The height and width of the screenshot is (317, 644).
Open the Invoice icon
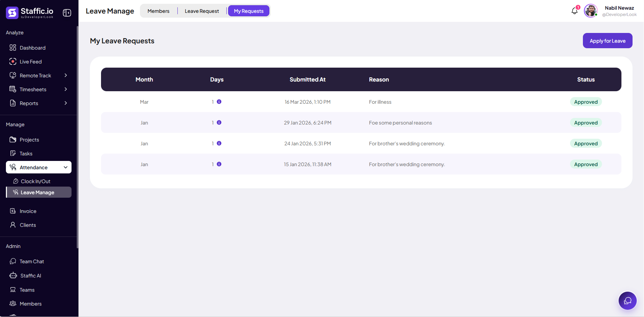(13, 211)
